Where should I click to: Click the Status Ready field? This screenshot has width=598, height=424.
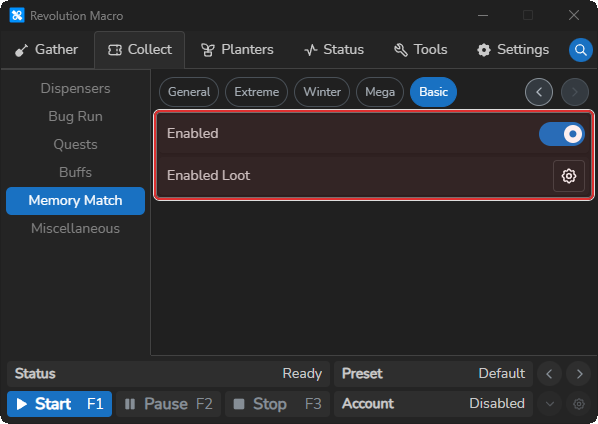pyautogui.click(x=168, y=374)
